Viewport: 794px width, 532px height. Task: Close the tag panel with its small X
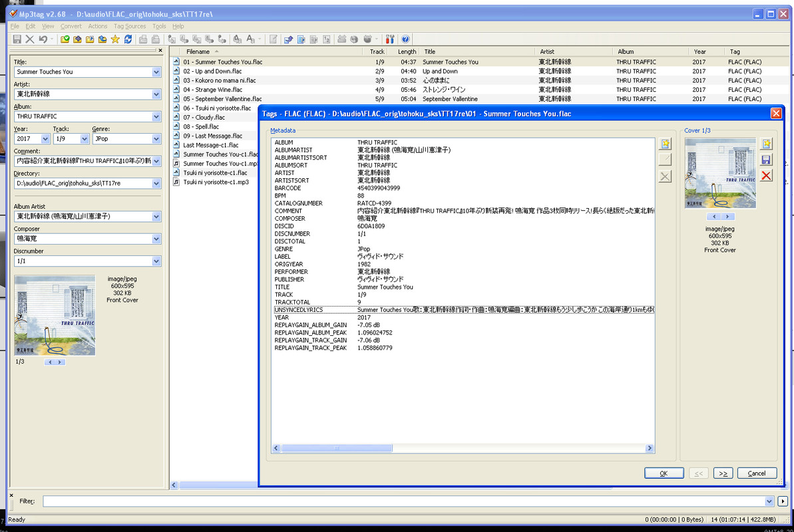(x=160, y=51)
